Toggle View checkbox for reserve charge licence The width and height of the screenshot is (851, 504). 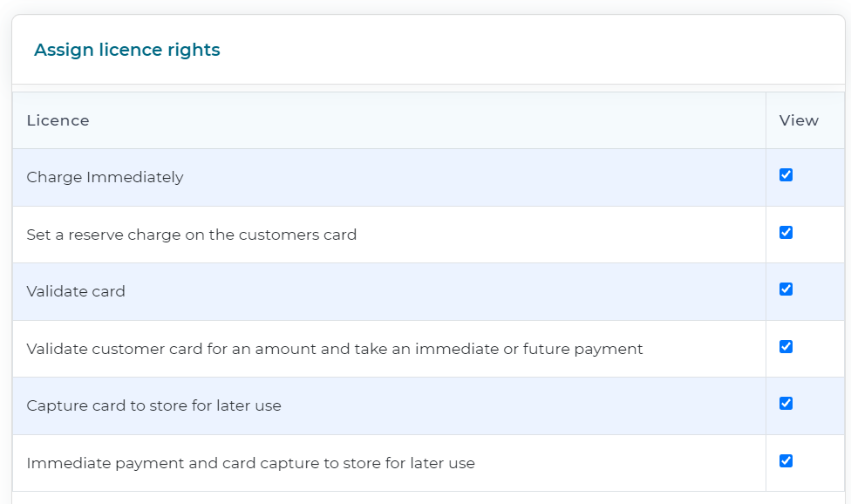[x=786, y=232]
